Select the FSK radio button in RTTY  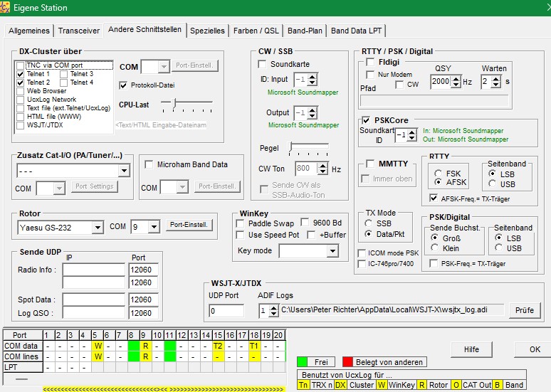437,173
